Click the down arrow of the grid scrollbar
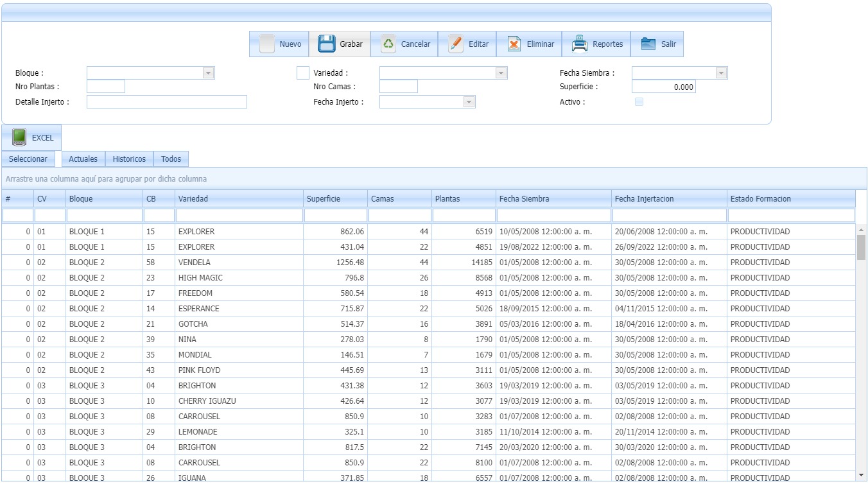 pos(861,475)
